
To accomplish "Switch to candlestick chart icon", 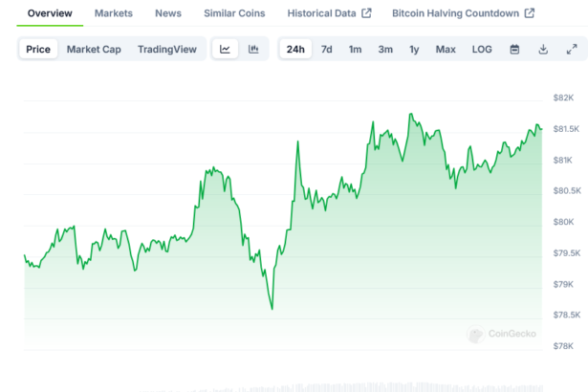I will coord(253,49).
